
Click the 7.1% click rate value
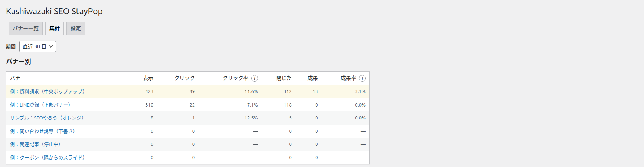[x=252, y=105]
